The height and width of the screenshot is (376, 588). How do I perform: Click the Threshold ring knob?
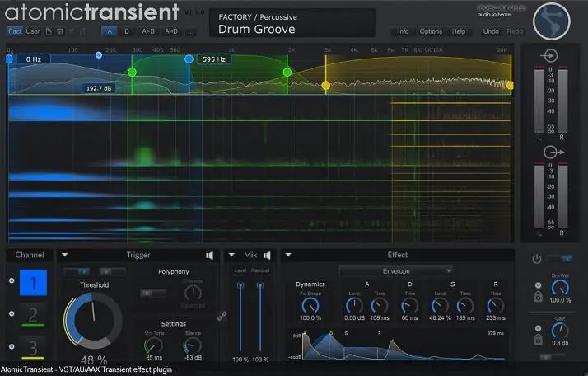(93, 321)
